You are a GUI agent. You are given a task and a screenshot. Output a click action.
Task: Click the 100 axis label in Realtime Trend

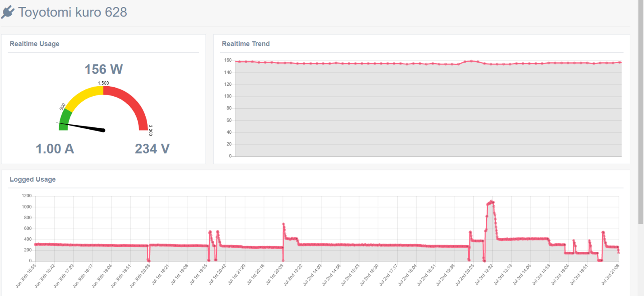click(x=228, y=96)
